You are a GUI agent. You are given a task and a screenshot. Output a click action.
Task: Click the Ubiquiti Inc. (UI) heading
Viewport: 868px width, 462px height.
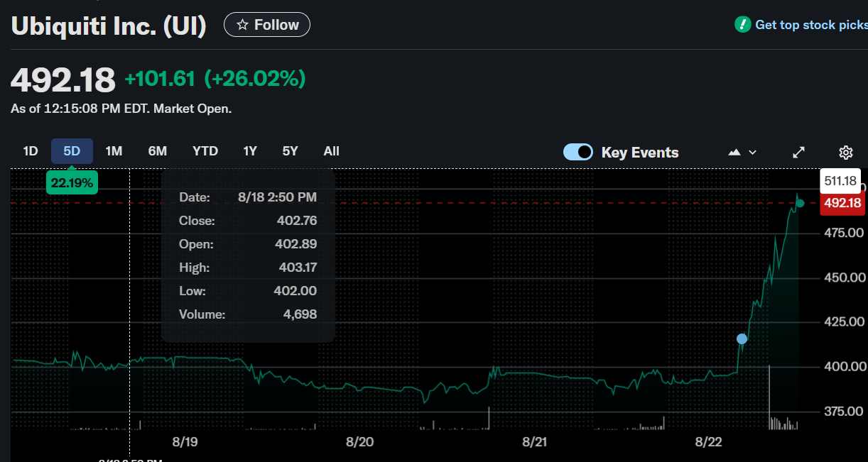point(109,26)
